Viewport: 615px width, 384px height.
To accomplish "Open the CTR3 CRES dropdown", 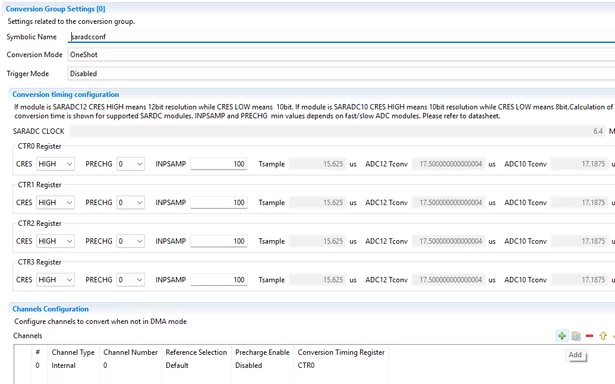I will click(x=55, y=280).
